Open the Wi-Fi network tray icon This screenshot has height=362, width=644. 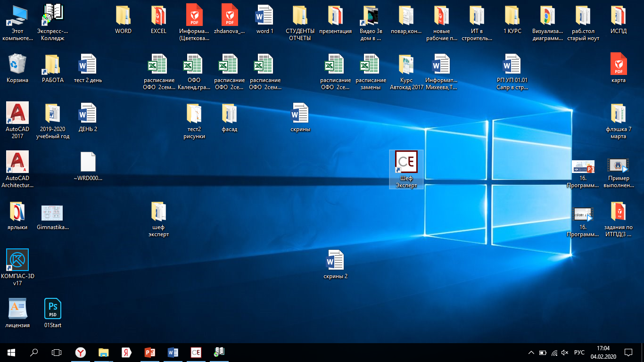coord(554,353)
